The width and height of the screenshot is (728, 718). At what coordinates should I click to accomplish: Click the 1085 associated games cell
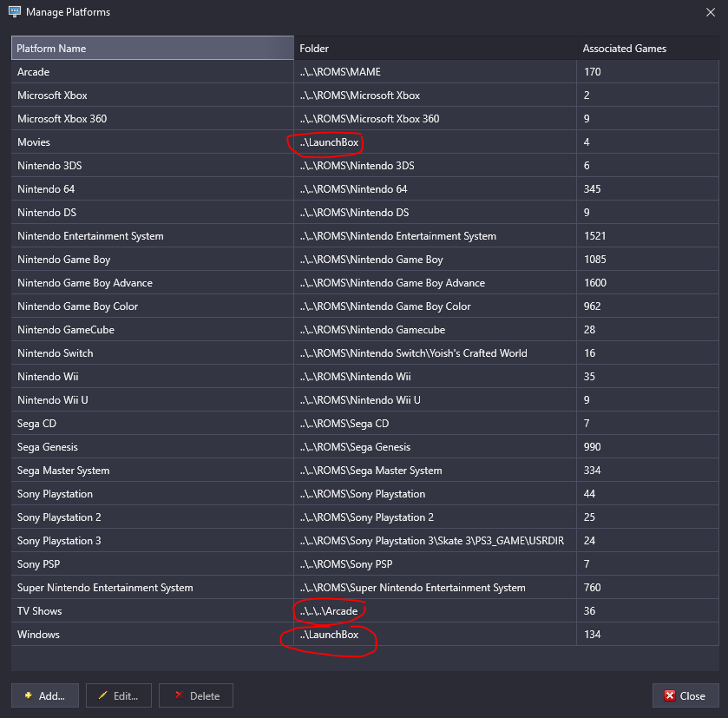click(x=648, y=259)
